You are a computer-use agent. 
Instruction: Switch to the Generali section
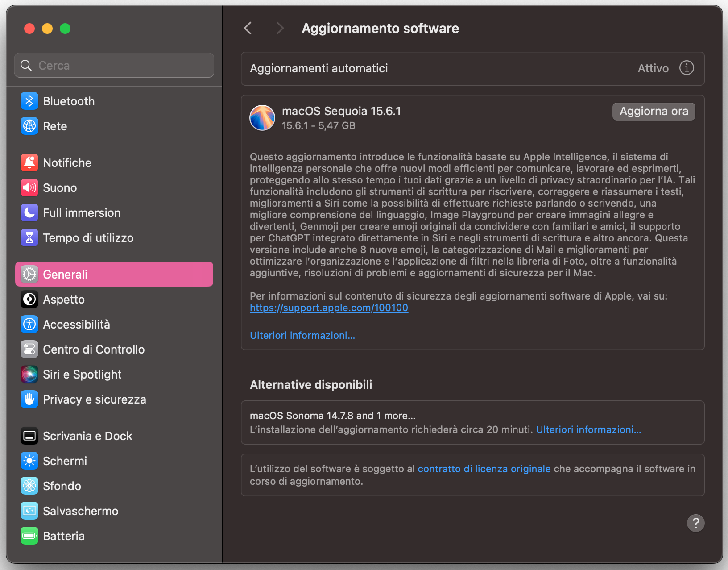(x=65, y=274)
